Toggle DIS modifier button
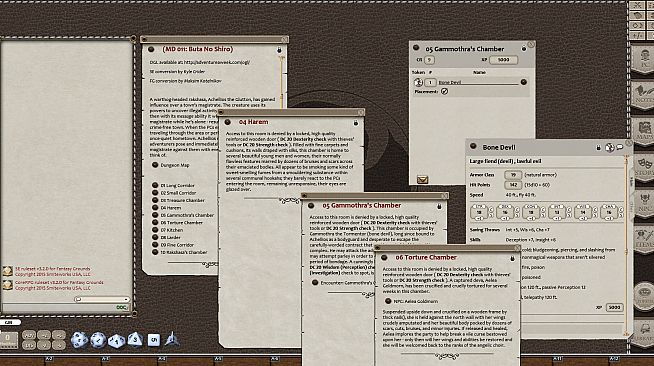The height and width of the screenshot is (366, 654). coord(29,345)
